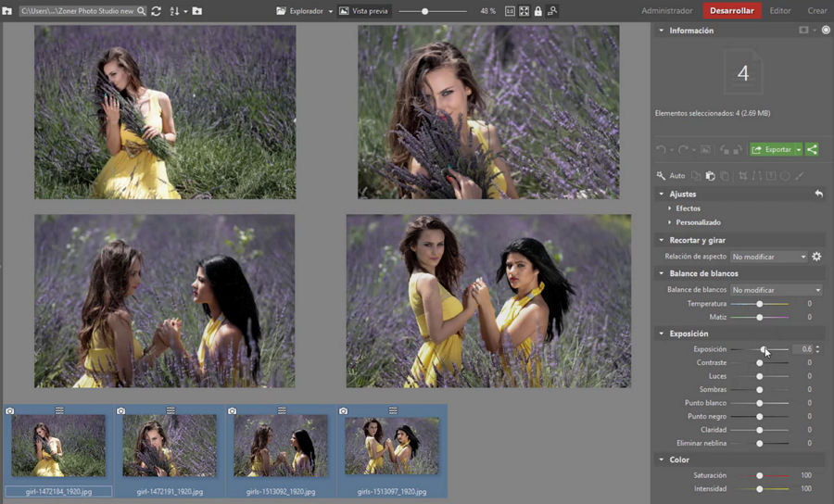834x504 pixels.
Task: Switch to the Administrador tab
Action: click(667, 11)
